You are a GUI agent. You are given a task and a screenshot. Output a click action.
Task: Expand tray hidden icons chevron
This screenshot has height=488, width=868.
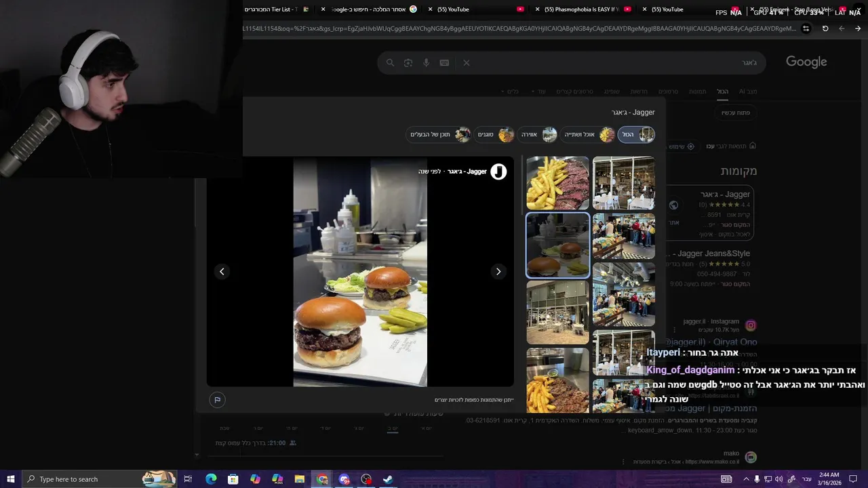[746, 479]
